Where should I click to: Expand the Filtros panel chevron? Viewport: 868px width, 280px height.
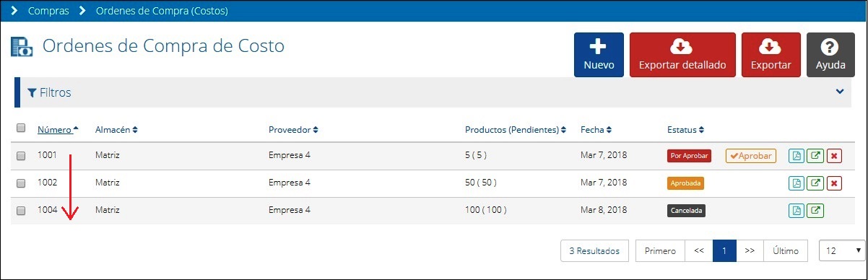(x=840, y=92)
